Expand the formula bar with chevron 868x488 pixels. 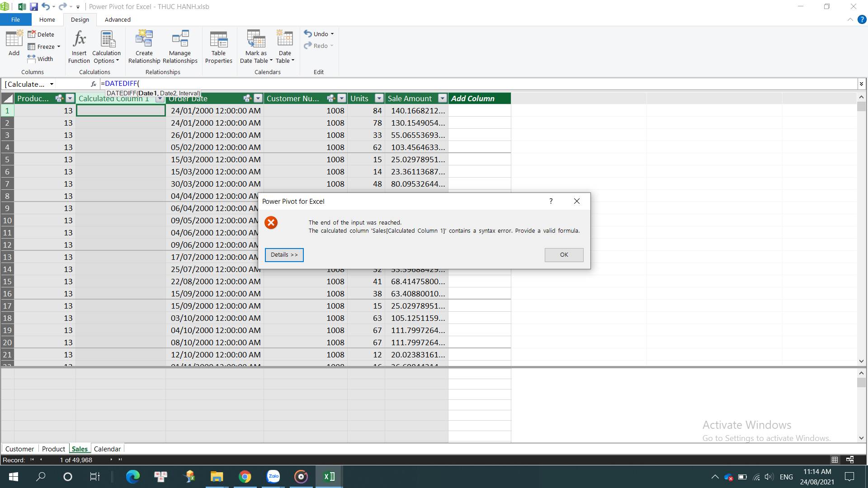coord(861,84)
